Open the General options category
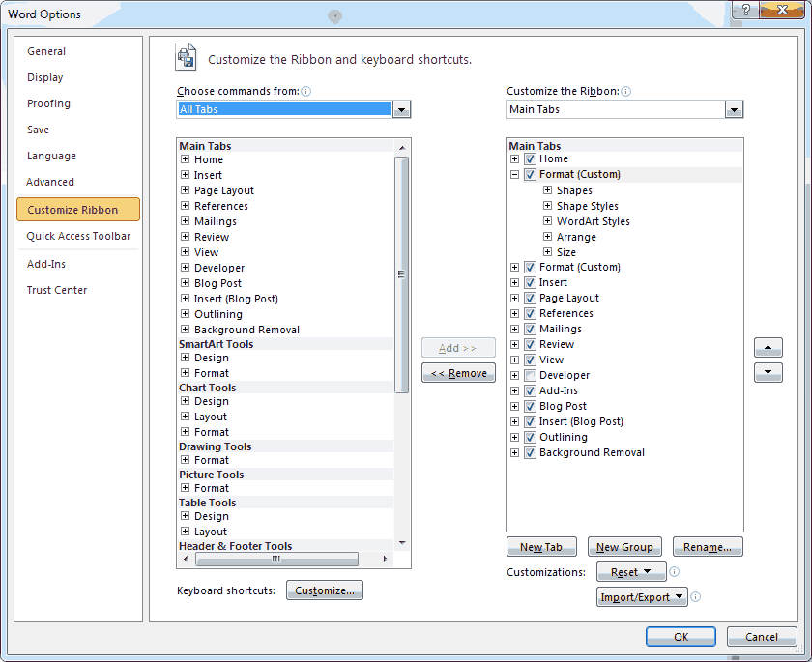The width and height of the screenshot is (812, 662). (46, 51)
